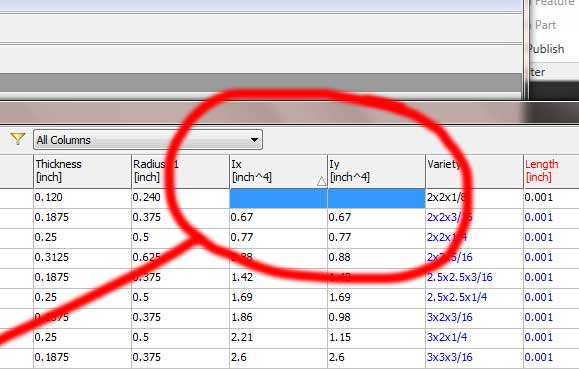Click the Ix value 0.77
579x369 pixels.
point(278,238)
